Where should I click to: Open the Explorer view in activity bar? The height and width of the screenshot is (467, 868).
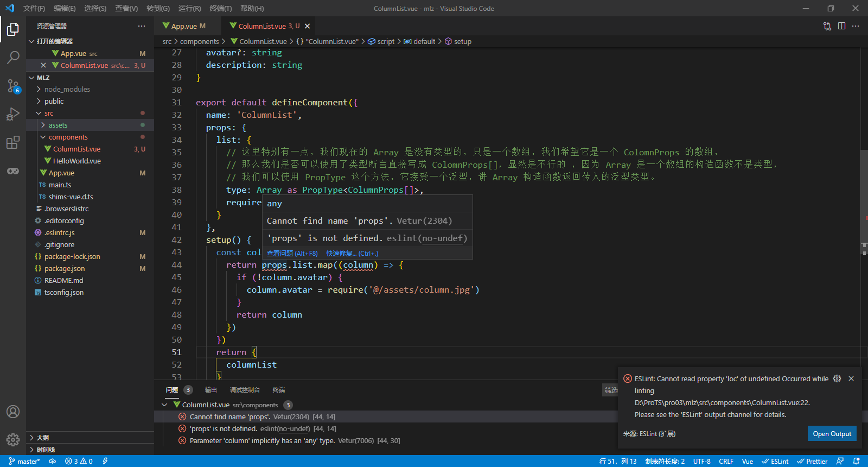(x=13, y=29)
